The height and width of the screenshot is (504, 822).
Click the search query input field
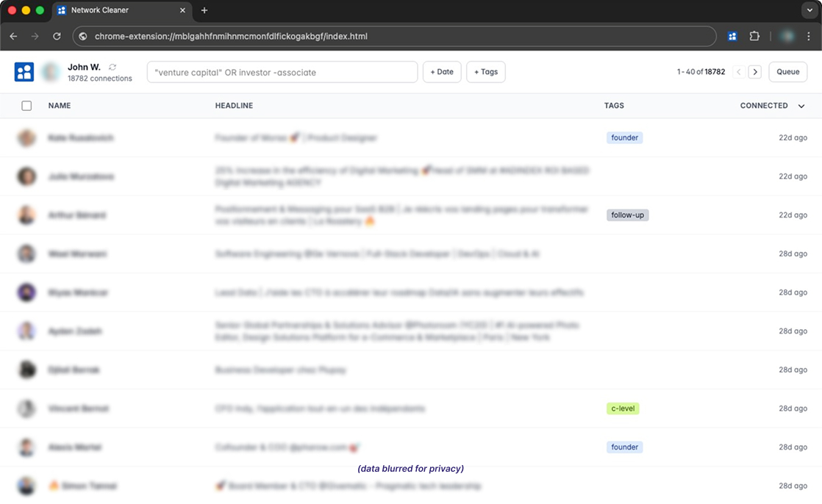tap(282, 71)
